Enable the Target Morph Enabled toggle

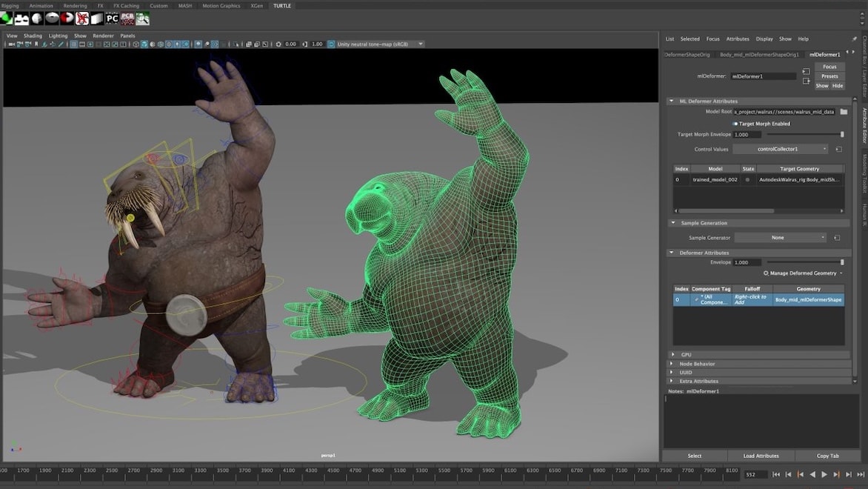(x=735, y=124)
